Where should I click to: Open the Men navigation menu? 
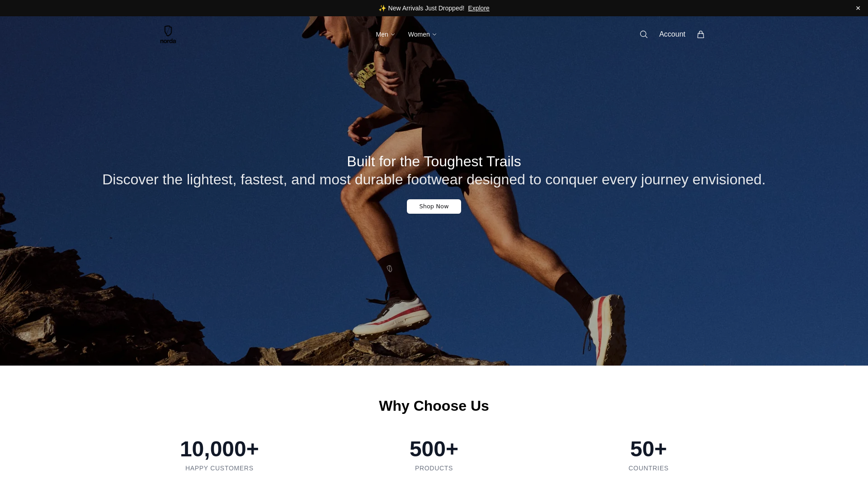coord(385,34)
